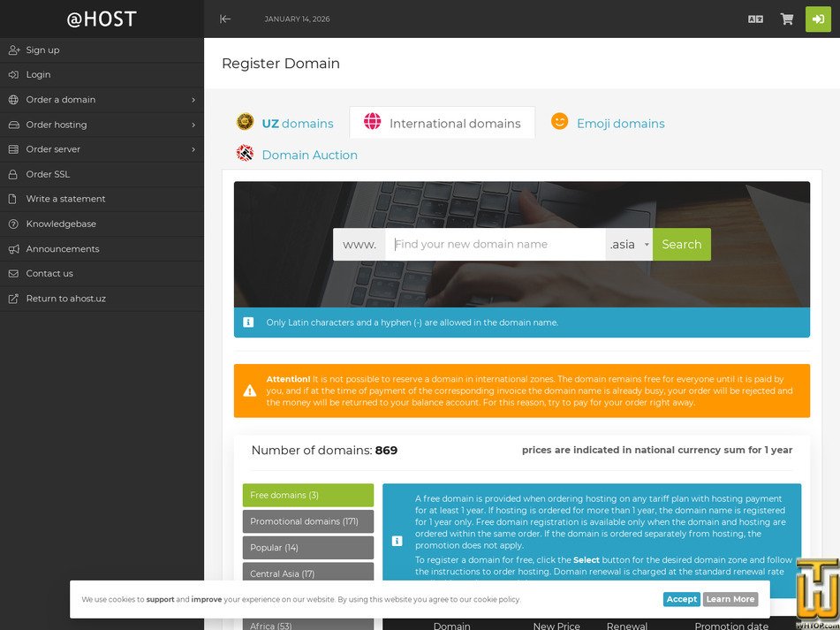Click the login arrow icon
The height and width of the screenshot is (630, 840).
pos(818,18)
